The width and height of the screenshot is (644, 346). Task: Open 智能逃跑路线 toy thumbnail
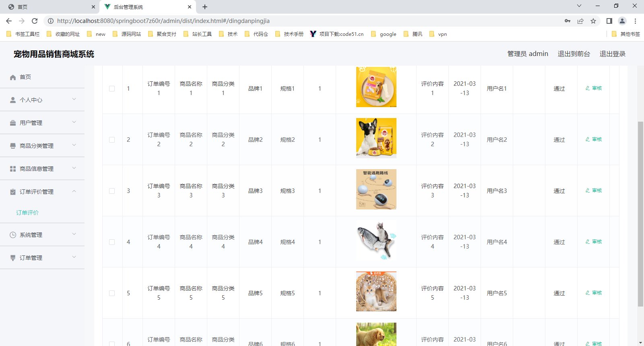376,189
